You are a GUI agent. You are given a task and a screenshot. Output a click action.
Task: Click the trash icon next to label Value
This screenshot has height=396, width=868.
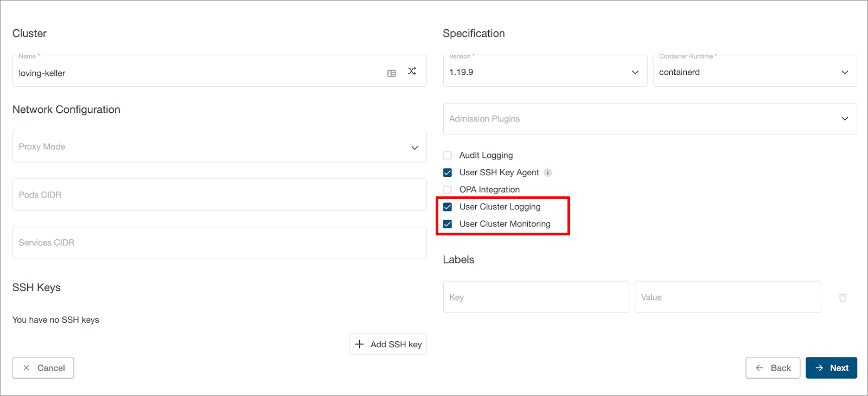point(843,297)
